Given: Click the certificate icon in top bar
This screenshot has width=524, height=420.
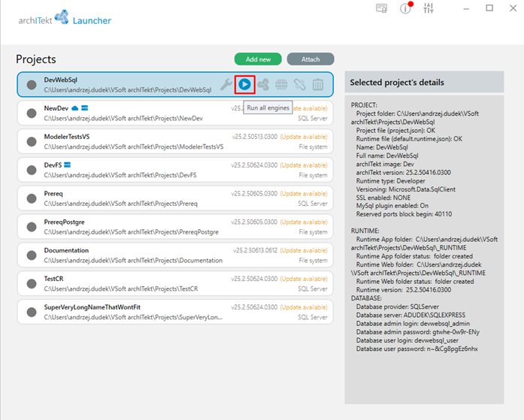Looking at the screenshot, I should (x=382, y=8).
